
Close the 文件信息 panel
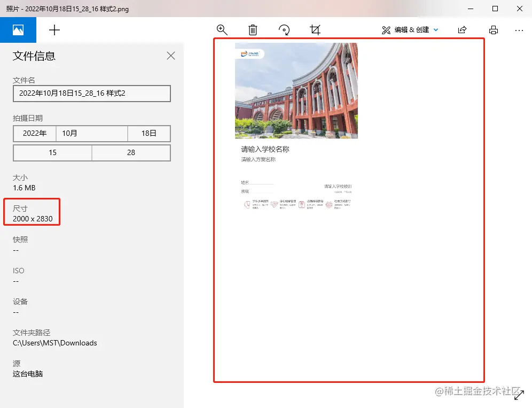tap(171, 56)
